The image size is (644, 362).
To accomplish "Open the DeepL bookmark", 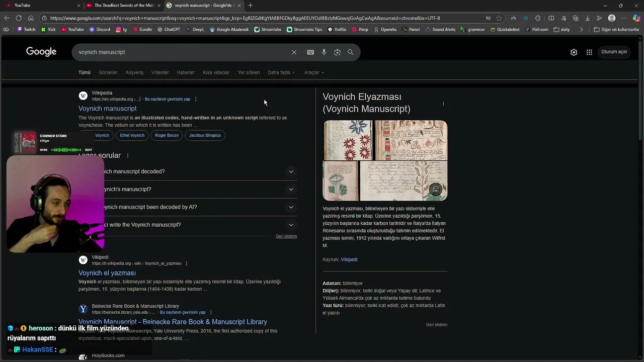I will click(195, 30).
